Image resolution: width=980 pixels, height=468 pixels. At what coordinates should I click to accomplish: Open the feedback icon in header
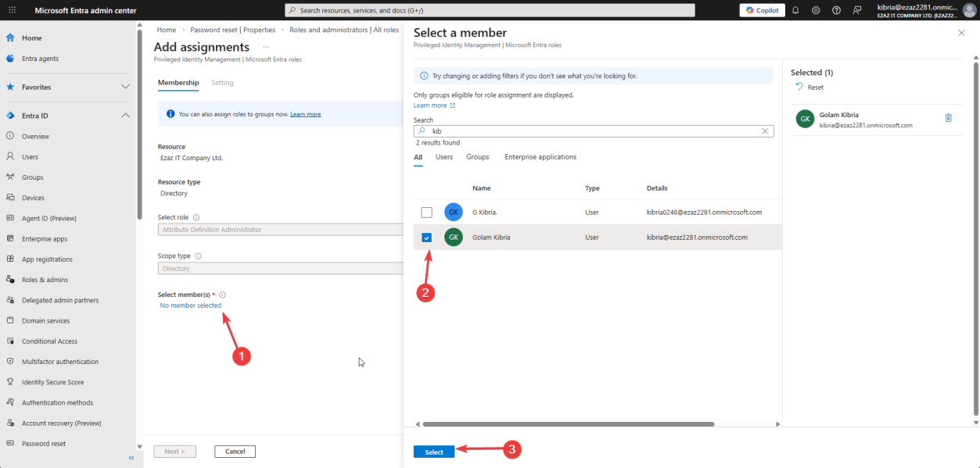857,10
